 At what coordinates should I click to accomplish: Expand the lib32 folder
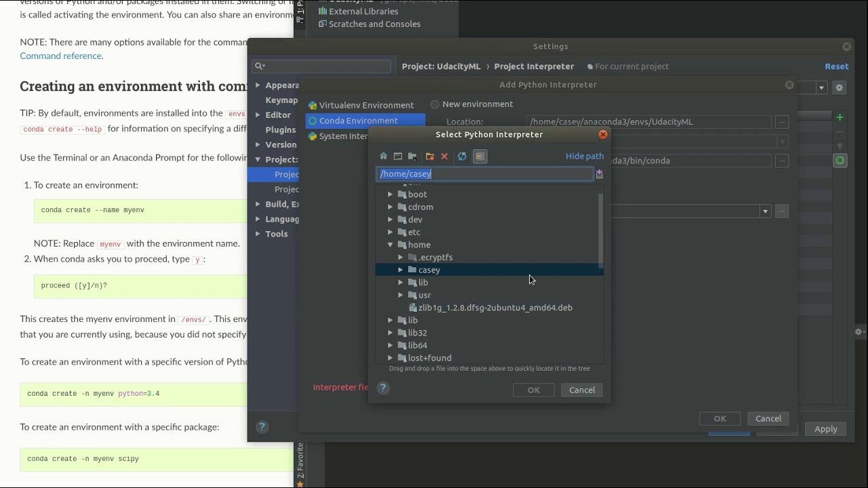(x=390, y=333)
